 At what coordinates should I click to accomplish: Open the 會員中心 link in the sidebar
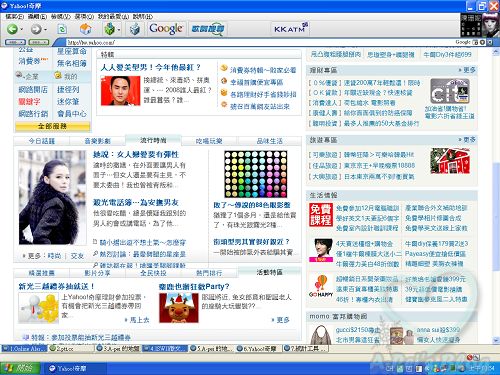pos(72,114)
